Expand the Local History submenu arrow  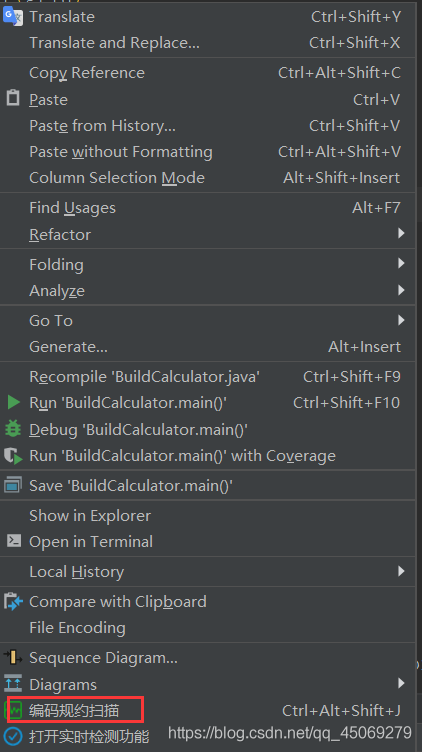click(401, 571)
